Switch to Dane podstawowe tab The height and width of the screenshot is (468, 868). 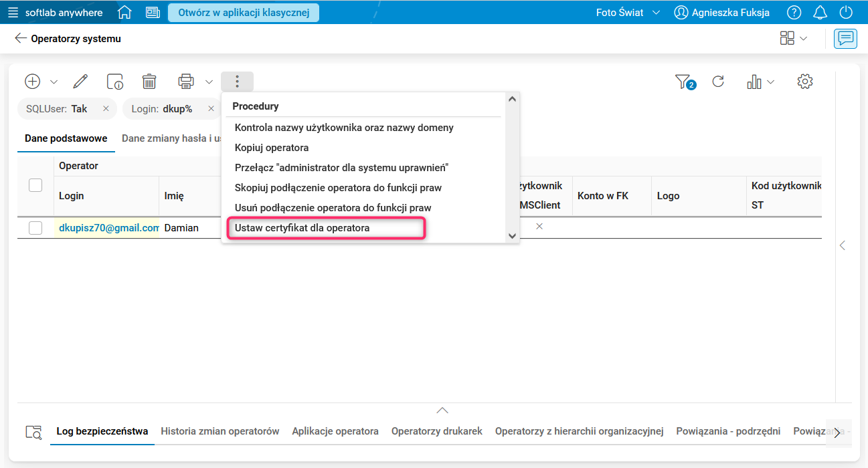tap(66, 138)
